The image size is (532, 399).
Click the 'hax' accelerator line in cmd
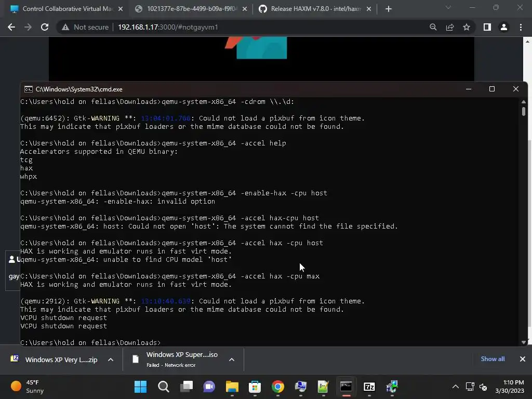(26, 168)
